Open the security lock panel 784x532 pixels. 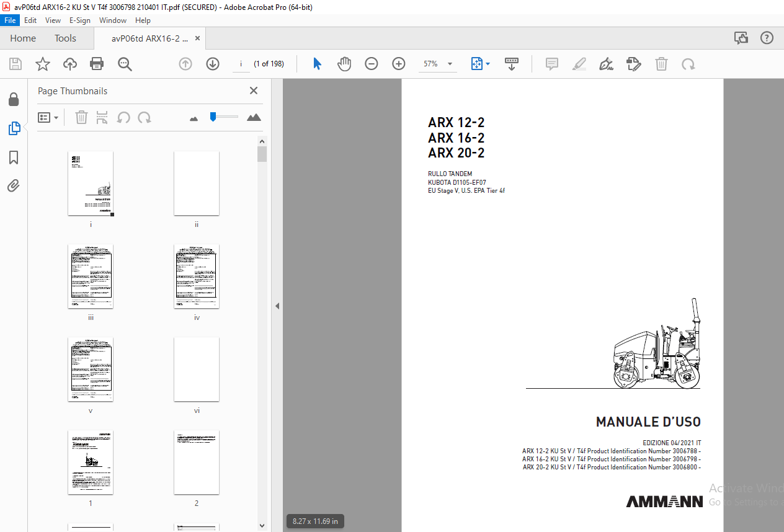pyautogui.click(x=14, y=100)
